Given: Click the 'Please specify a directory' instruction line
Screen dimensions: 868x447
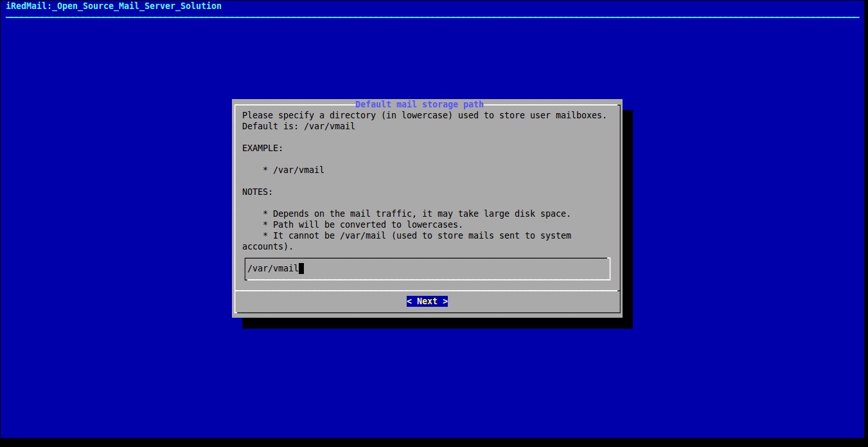Looking at the screenshot, I should point(425,115).
